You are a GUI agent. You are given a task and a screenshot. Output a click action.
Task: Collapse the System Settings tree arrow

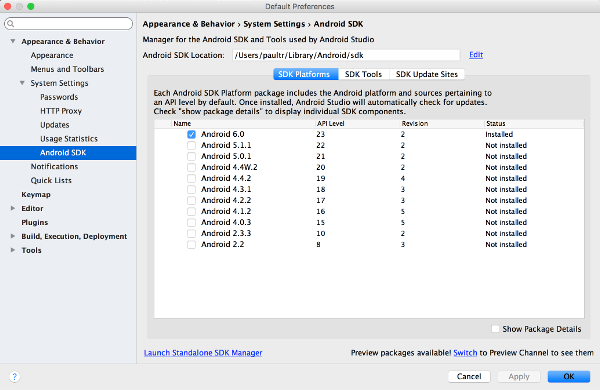point(22,83)
